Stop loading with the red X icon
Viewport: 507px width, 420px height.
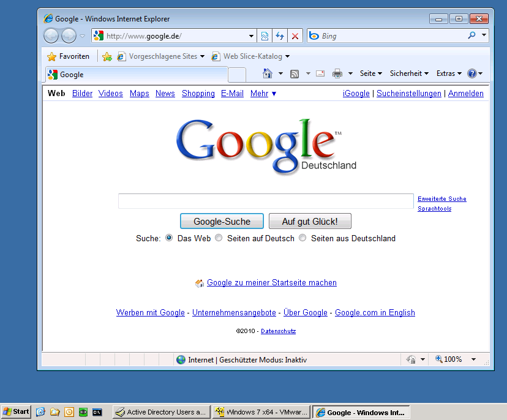point(295,36)
